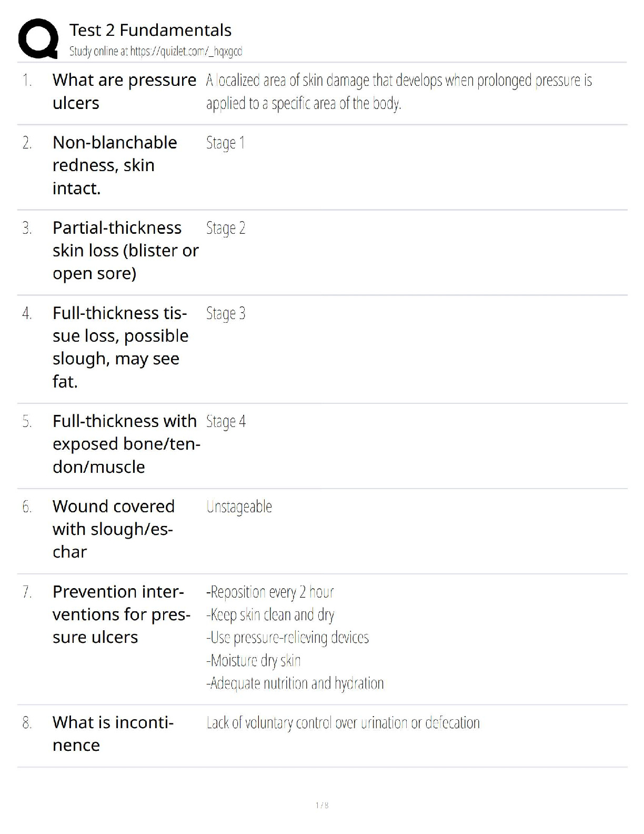Screen dimensions: 644x834
Task: Click the 'Stage 3' answer
Action: (x=226, y=313)
